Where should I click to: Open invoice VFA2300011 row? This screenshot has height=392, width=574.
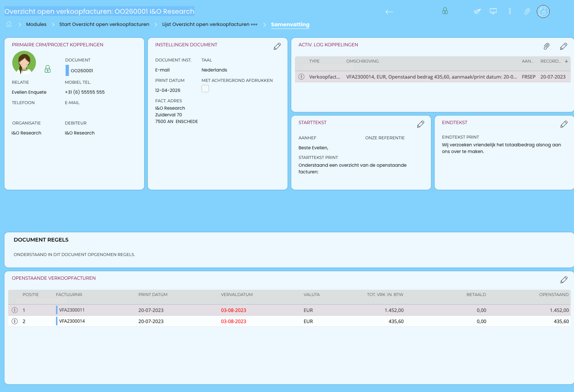coord(72,310)
